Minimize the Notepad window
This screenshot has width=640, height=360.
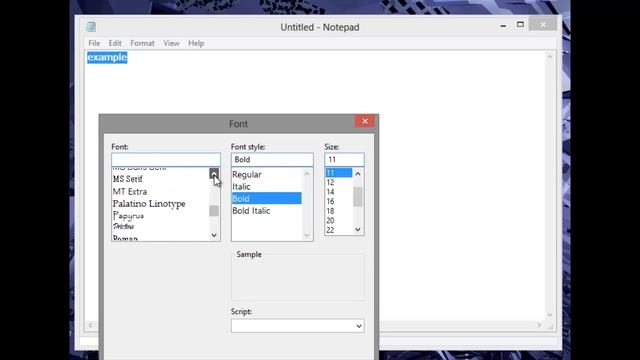tap(503, 25)
